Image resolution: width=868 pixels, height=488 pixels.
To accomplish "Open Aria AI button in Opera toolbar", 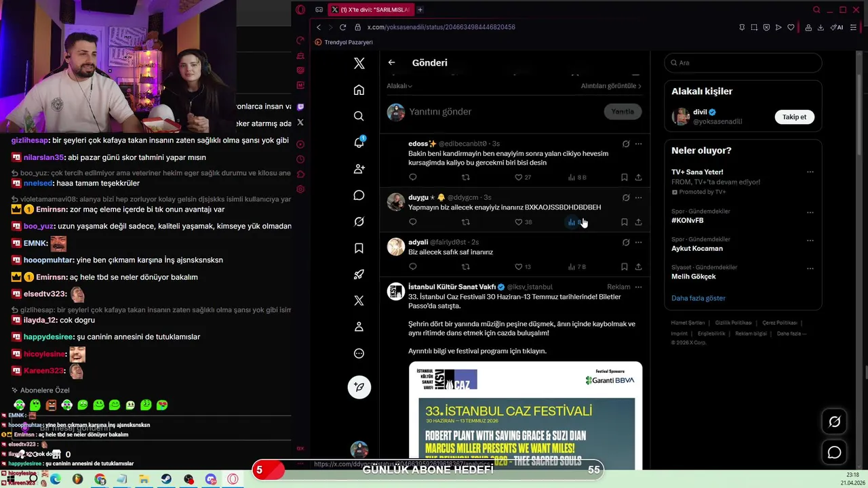I will 837,27.
